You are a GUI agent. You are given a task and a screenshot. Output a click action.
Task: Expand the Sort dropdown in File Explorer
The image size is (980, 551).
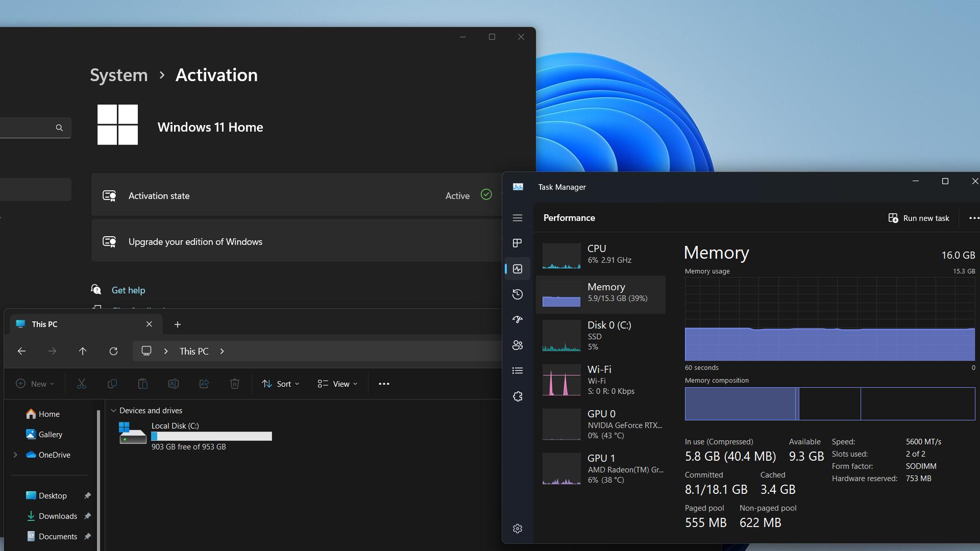280,384
